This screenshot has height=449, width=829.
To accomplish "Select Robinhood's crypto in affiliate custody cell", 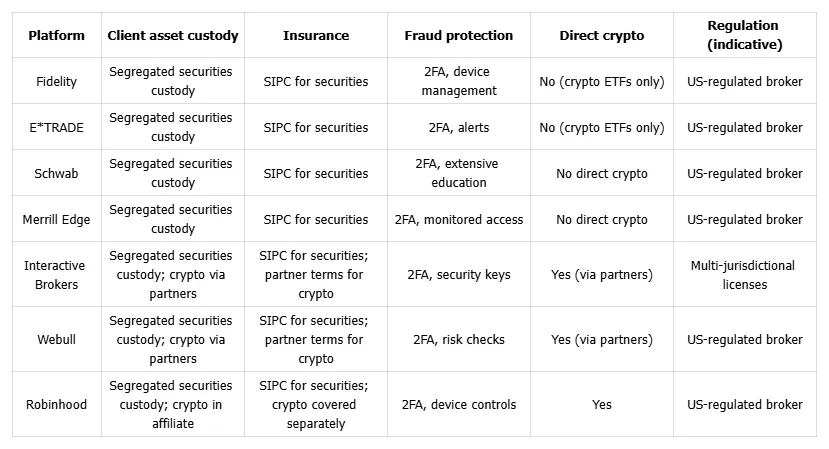I will coord(173,405).
